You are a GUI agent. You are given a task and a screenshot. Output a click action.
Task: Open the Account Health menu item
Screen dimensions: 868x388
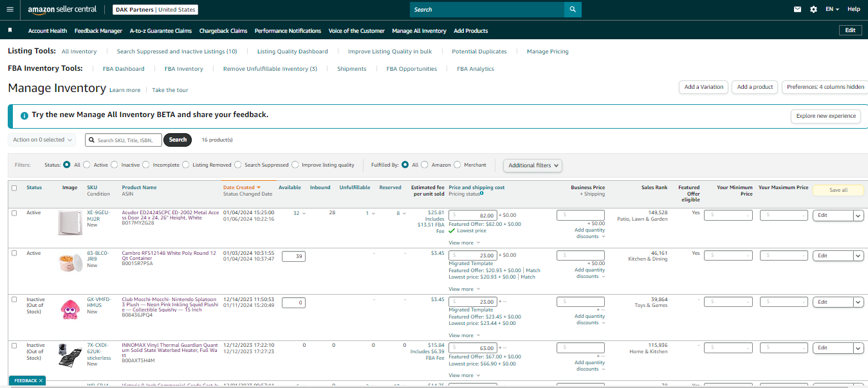(48, 30)
